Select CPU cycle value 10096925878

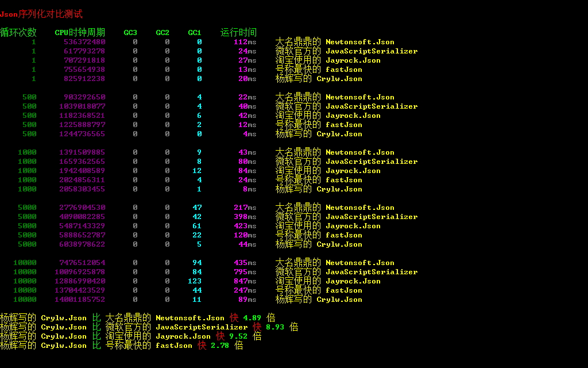coord(80,272)
